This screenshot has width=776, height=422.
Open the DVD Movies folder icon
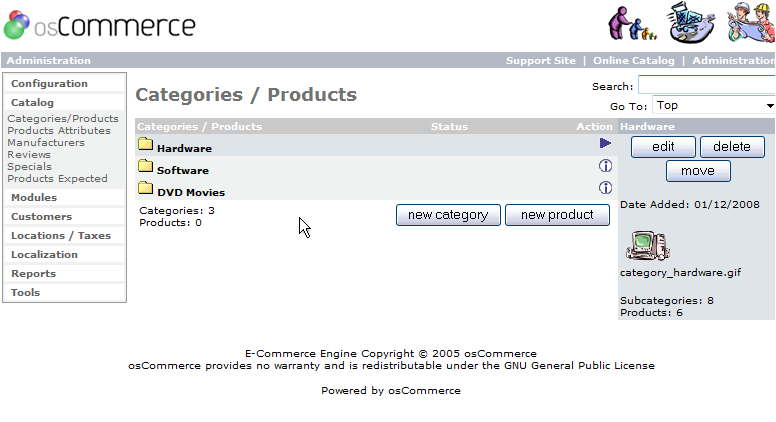tap(146, 188)
